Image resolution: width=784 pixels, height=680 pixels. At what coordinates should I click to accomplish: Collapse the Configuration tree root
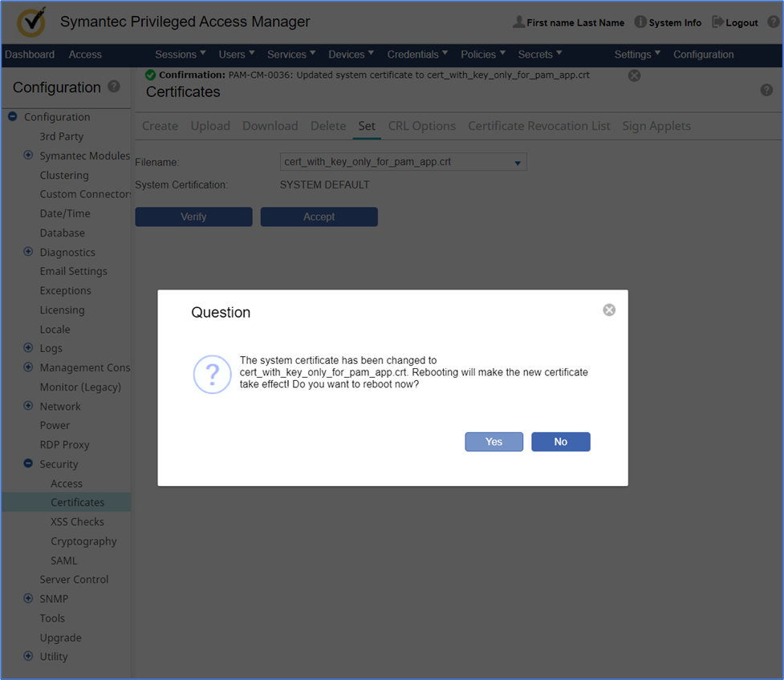click(13, 117)
